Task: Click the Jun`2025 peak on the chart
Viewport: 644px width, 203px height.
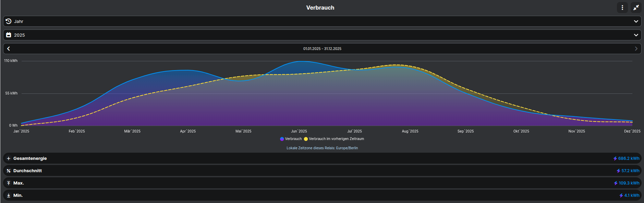Action: tap(301, 62)
